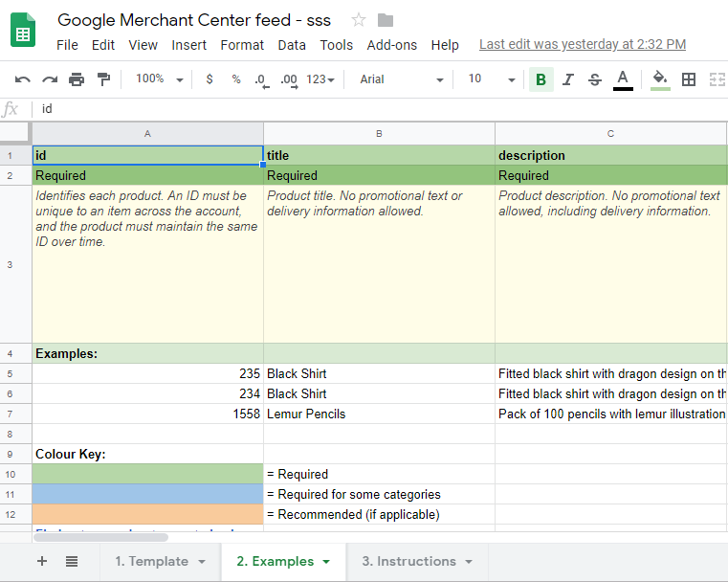Switch to the 1. Template sheet

point(152,562)
